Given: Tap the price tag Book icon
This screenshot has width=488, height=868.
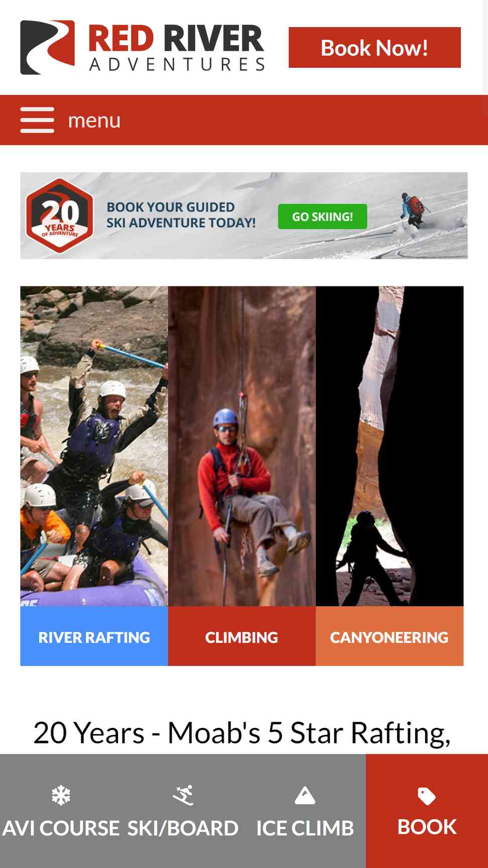Looking at the screenshot, I should tap(427, 796).
